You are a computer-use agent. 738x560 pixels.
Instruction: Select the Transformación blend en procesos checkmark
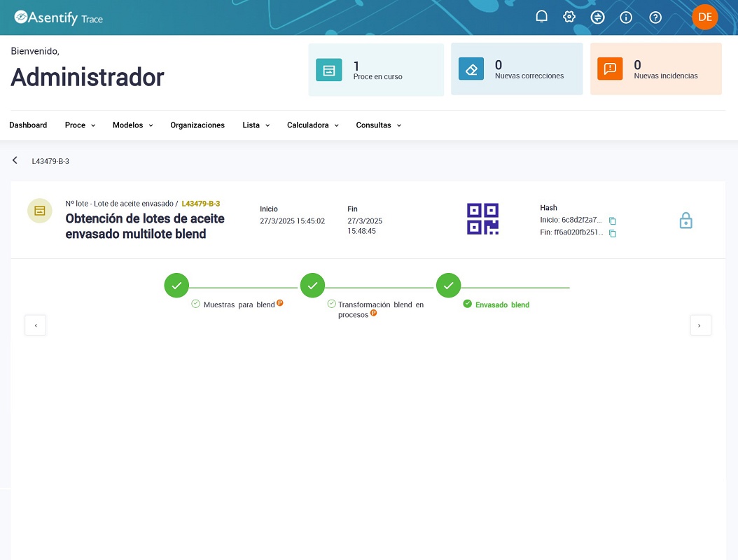pyautogui.click(x=312, y=285)
